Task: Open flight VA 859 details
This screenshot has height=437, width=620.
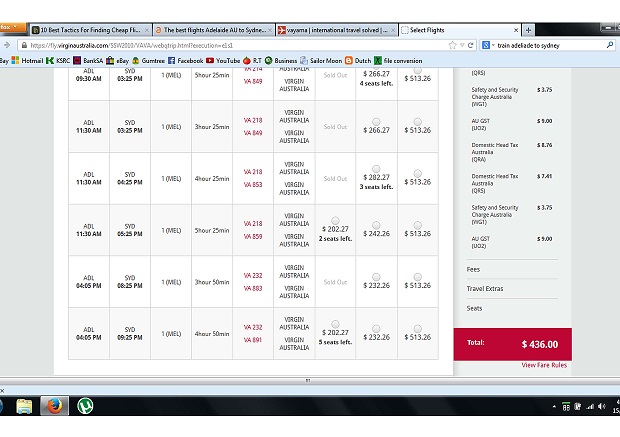Action: tap(253, 236)
